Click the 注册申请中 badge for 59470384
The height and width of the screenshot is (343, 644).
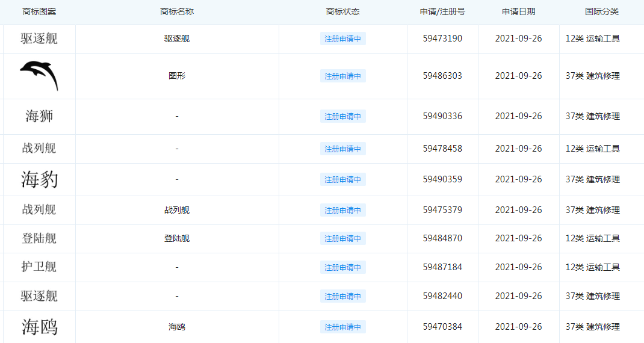click(x=343, y=327)
